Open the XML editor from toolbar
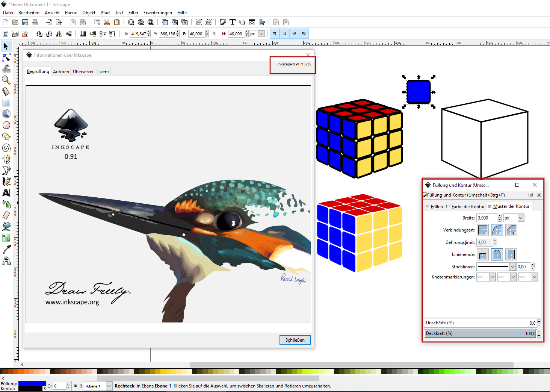Viewport: 550px width, 392px height. (x=252, y=23)
